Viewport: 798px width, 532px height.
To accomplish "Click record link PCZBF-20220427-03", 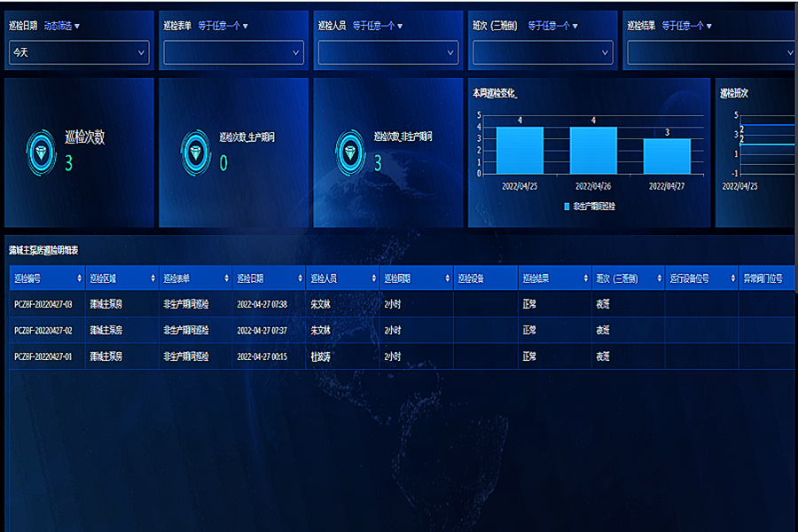I will (44, 304).
